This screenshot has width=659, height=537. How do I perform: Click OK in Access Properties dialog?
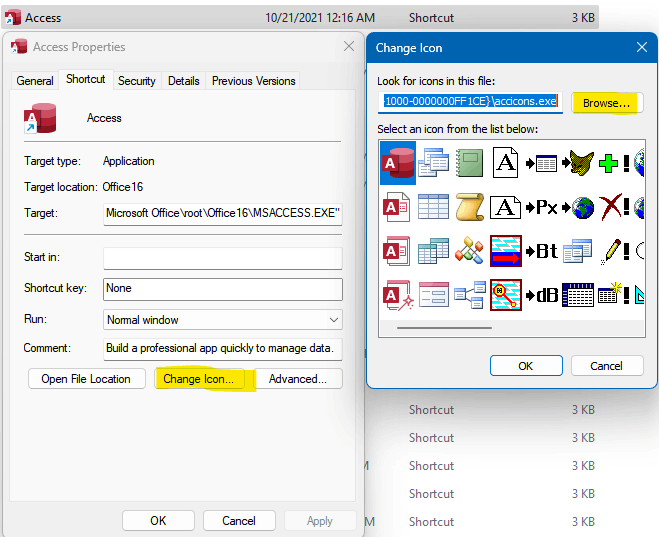tap(158, 521)
